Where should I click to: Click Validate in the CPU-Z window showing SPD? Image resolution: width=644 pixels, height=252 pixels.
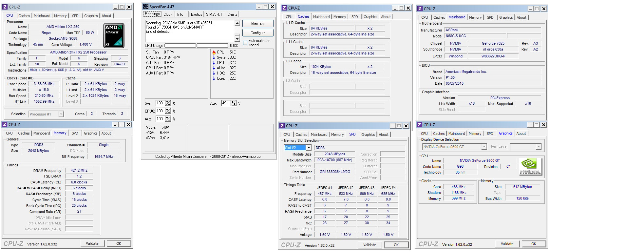click(x=370, y=245)
